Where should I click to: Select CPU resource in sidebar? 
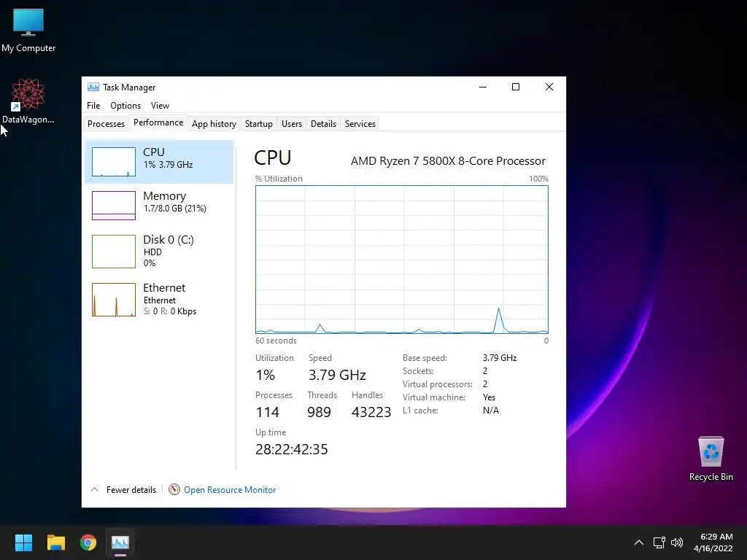(x=159, y=162)
